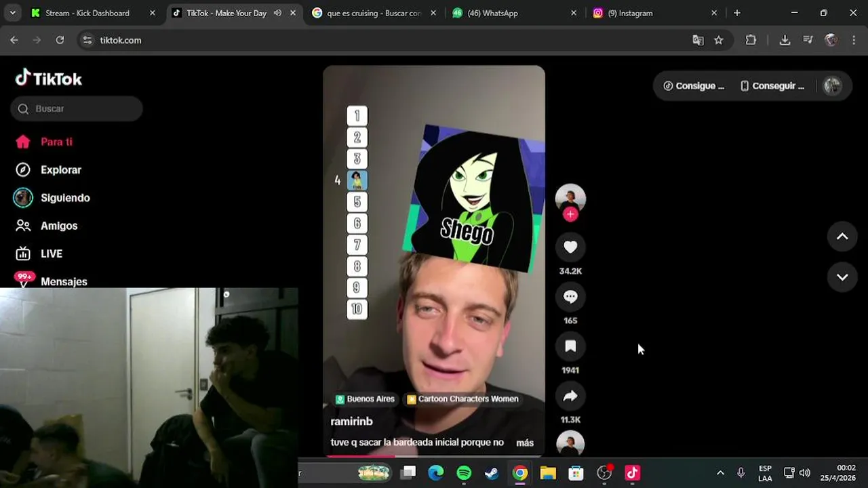This screenshot has height=488, width=868.
Task: Open the Buenos Aires location tag
Action: pos(365,399)
